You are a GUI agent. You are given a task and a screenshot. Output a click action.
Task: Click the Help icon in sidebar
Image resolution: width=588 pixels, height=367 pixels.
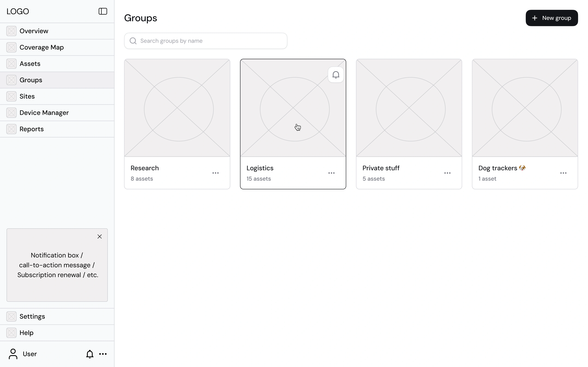pos(11,333)
